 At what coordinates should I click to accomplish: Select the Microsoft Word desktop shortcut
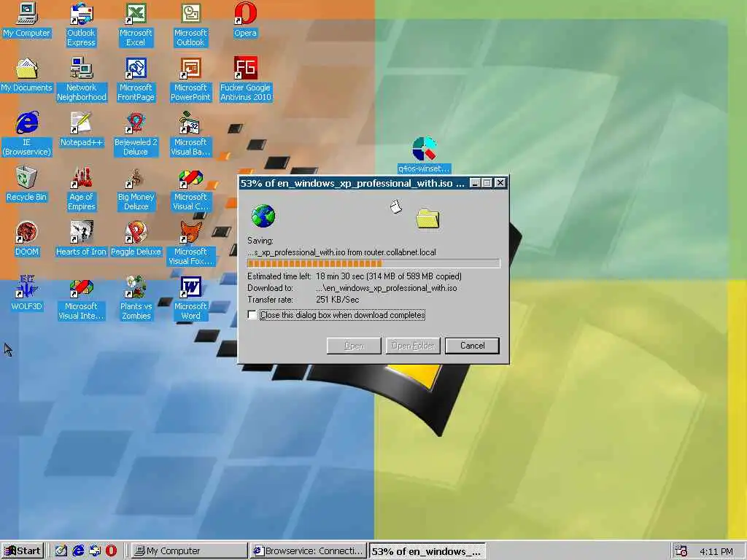tap(190, 298)
